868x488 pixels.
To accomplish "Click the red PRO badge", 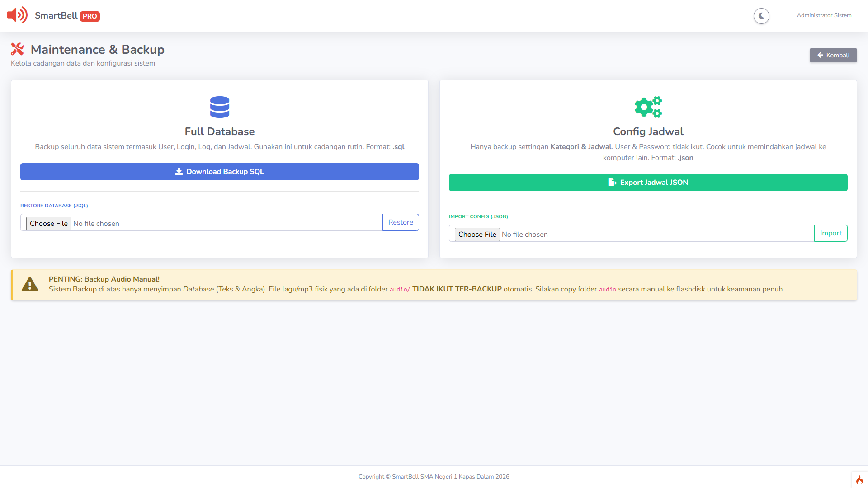I will click(90, 16).
